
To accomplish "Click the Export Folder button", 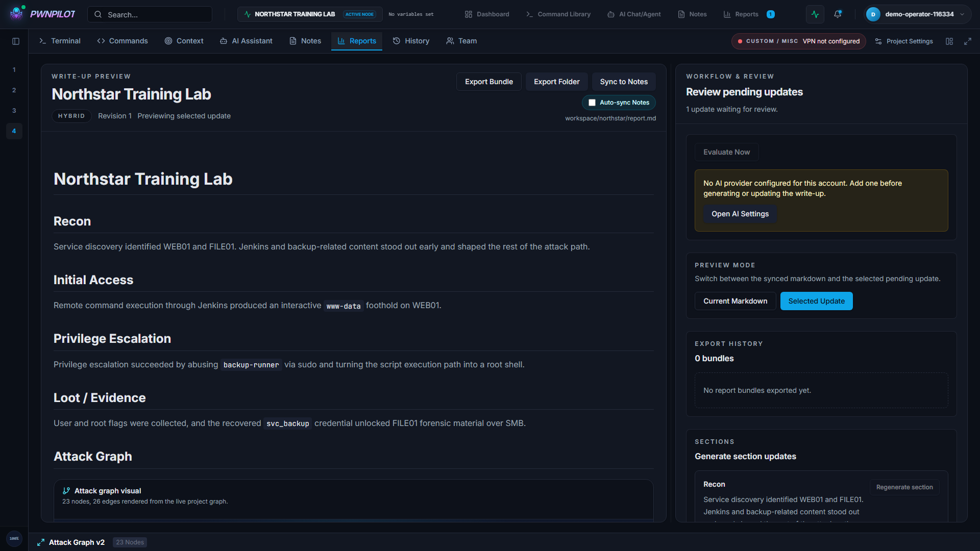I will pyautogui.click(x=557, y=82).
